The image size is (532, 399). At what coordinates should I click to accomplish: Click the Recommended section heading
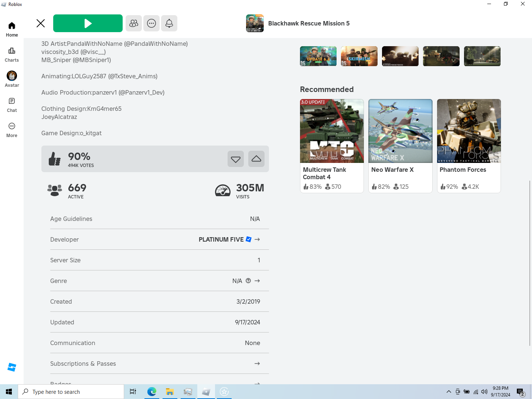(x=327, y=89)
